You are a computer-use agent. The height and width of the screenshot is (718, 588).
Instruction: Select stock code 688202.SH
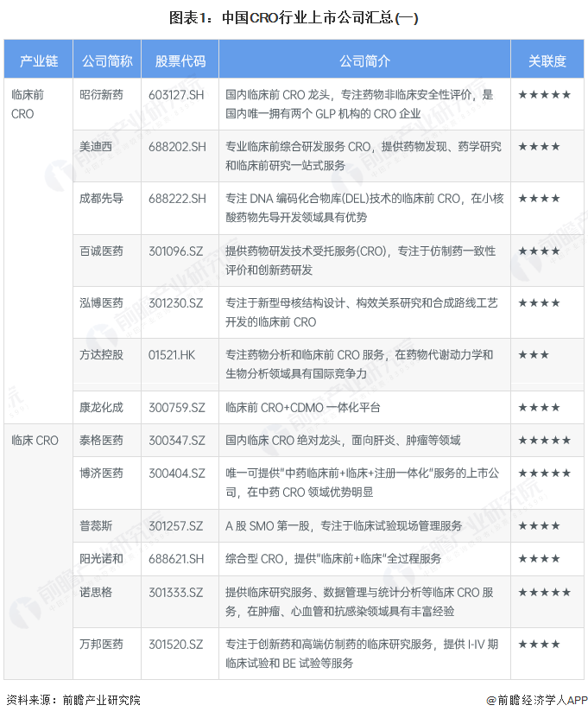click(x=177, y=147)
